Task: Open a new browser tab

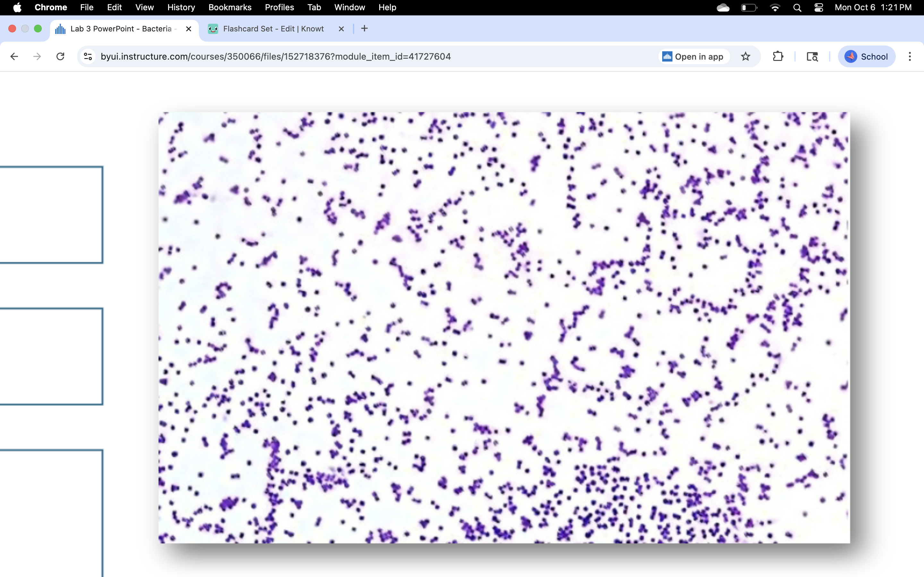Action: pos(364,28)
